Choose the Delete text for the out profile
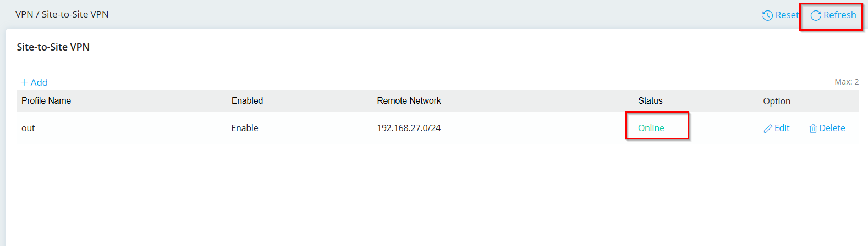This screenshot has height=246, width=868. 832,128
